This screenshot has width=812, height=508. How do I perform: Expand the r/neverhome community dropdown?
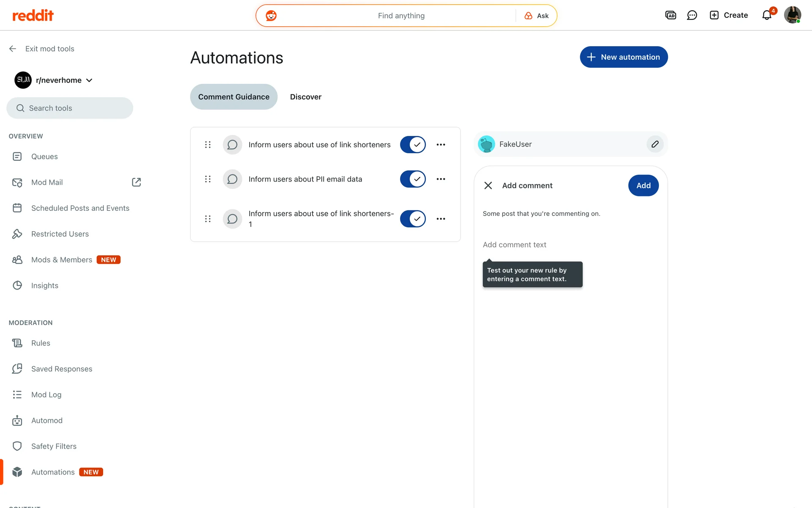(89, 80)
